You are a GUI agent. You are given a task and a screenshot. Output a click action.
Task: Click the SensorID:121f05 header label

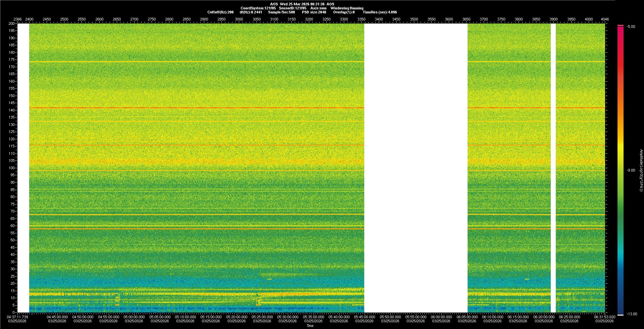coord(292,8)
